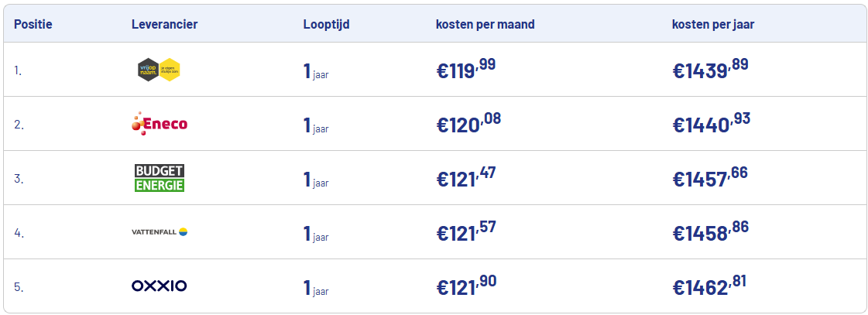
Task: Select the monthly price €119,99
Action: [465, 70]
